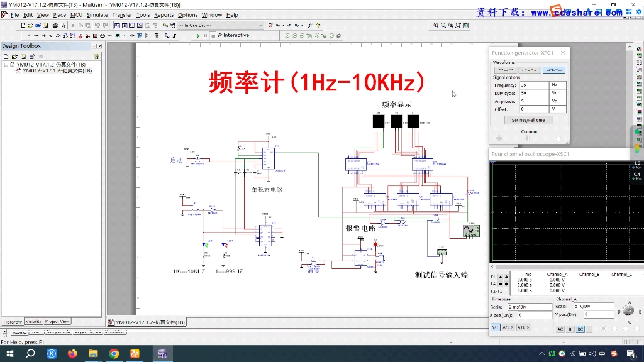644x362 pixels.
Task: Change the amplitude unit Vp
Action: coord(558,101)
